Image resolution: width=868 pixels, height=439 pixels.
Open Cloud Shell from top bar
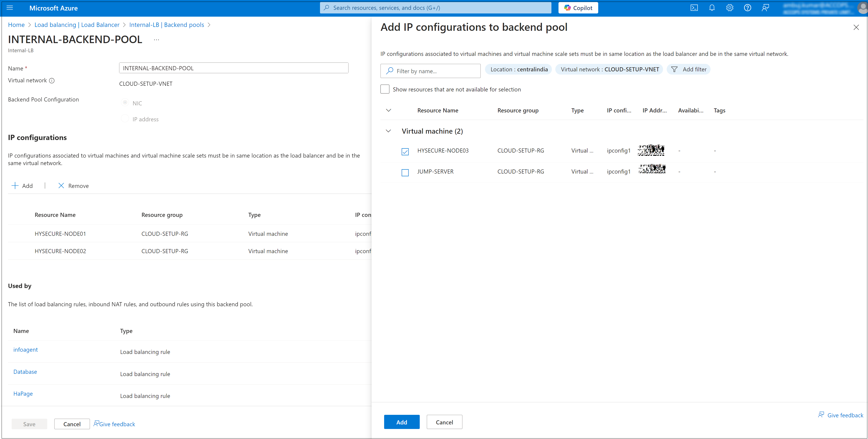694,8
